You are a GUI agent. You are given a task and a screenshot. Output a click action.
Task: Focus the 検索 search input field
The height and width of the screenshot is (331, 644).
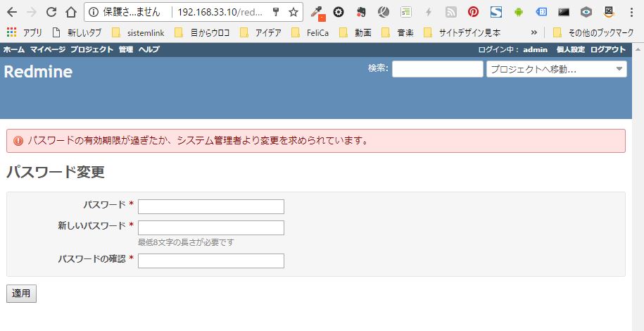tap(437, 69)
